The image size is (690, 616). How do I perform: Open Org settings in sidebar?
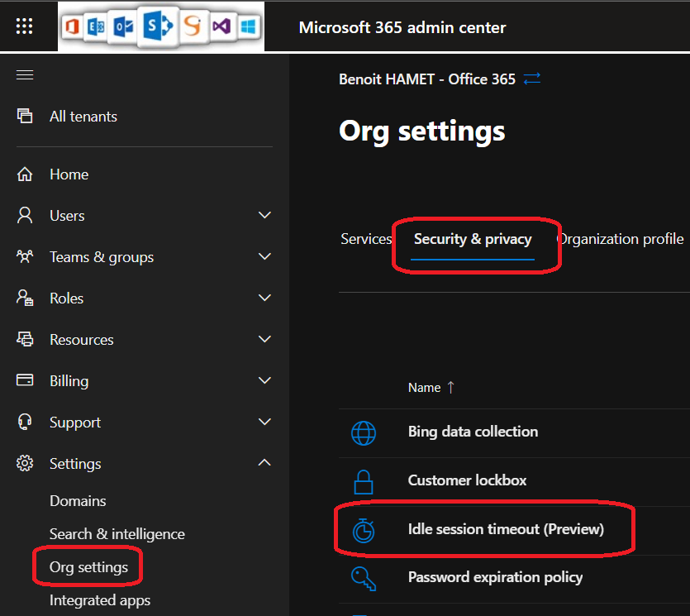(88, 567)
